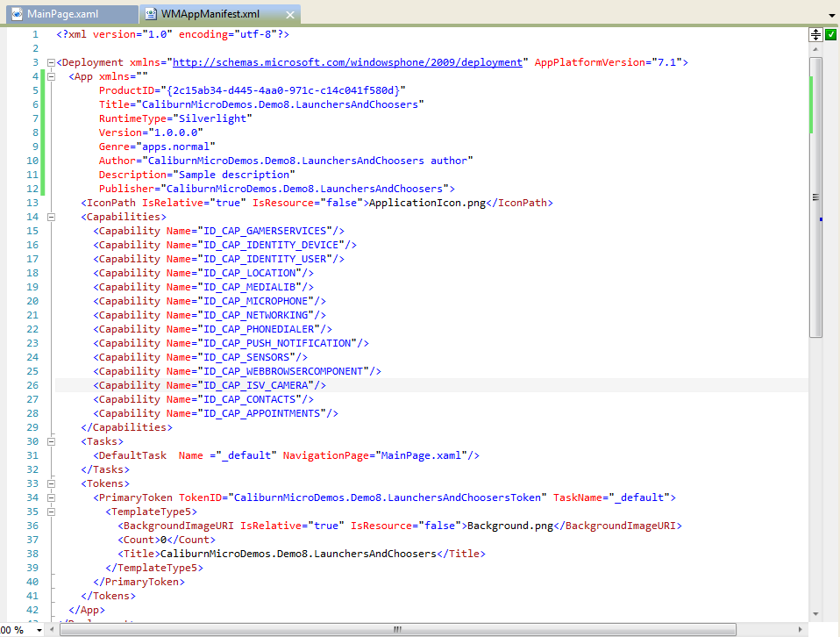
Task: Switch to the MainPage.xaml tab
Action: coord(72,14)
